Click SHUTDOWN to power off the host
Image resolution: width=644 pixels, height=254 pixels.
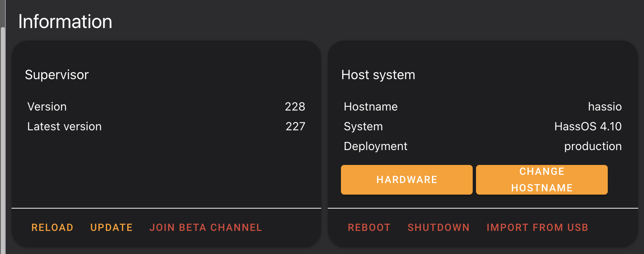[x=438, y=227]
